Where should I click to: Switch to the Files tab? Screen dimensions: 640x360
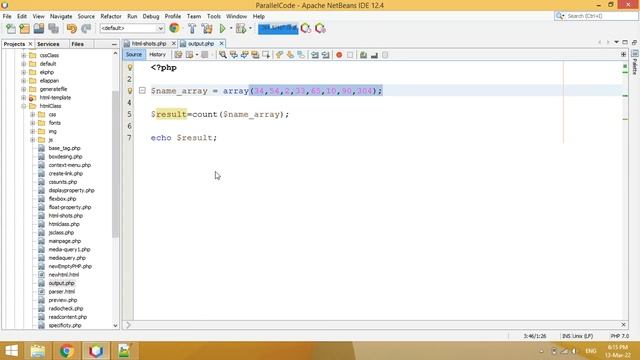click(x=77, y=44)
